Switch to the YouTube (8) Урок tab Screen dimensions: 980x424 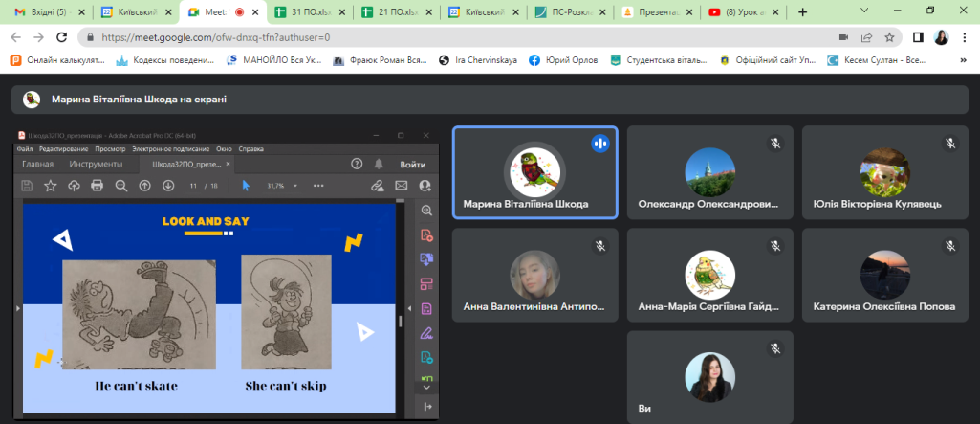tap(743, 11)
